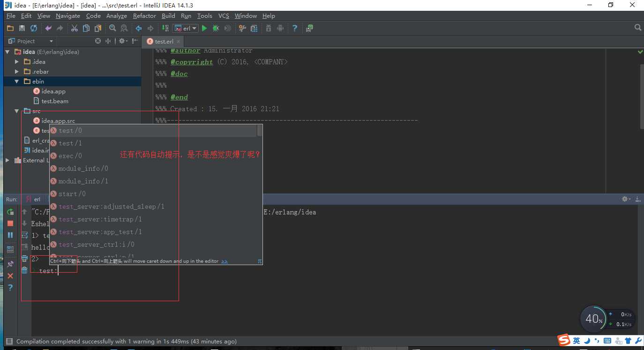Viewport: 644px width, 350px height.
Task: Toggle soft-wrap icon in Run console
Action: [x=24, y=235]
